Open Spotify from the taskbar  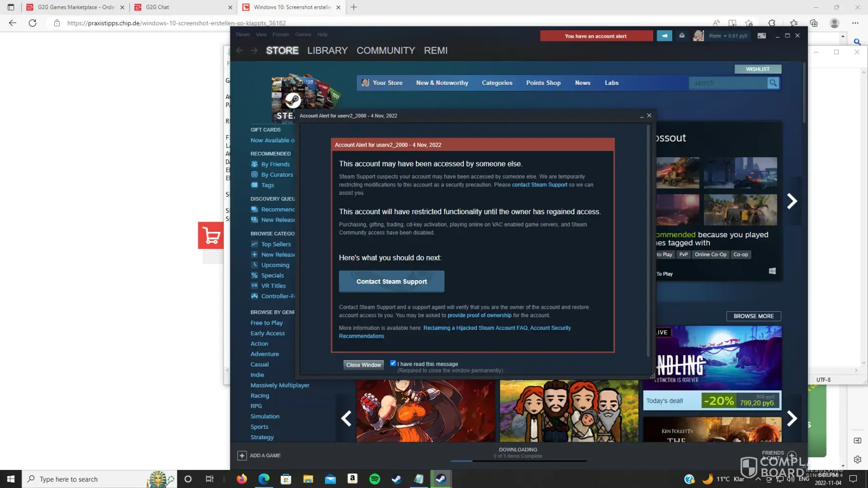[374, 479]
